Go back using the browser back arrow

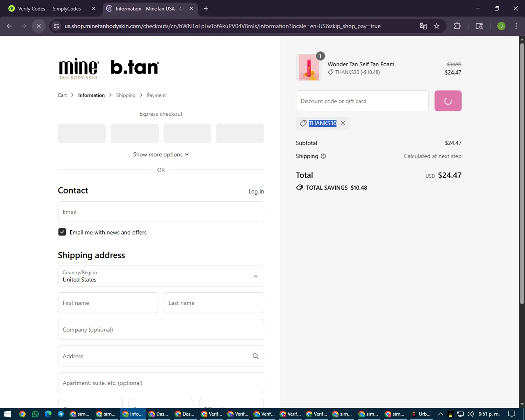tap(9, 26)
